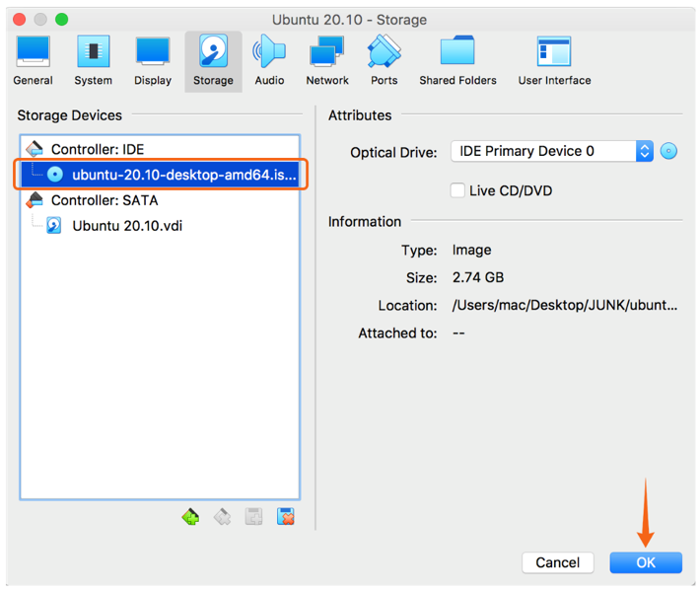Image resolution: width=700 pixels, height=592 pixels.
Task: Select Ubuntu 20.10.vdi disk entry
Action: 160,226
